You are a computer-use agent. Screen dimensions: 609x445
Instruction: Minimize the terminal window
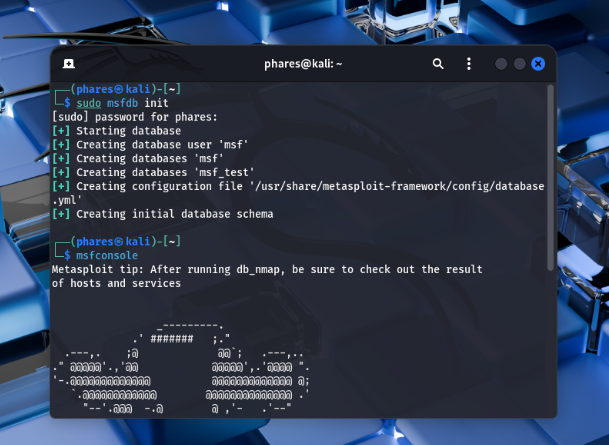[x=501, y=64]
